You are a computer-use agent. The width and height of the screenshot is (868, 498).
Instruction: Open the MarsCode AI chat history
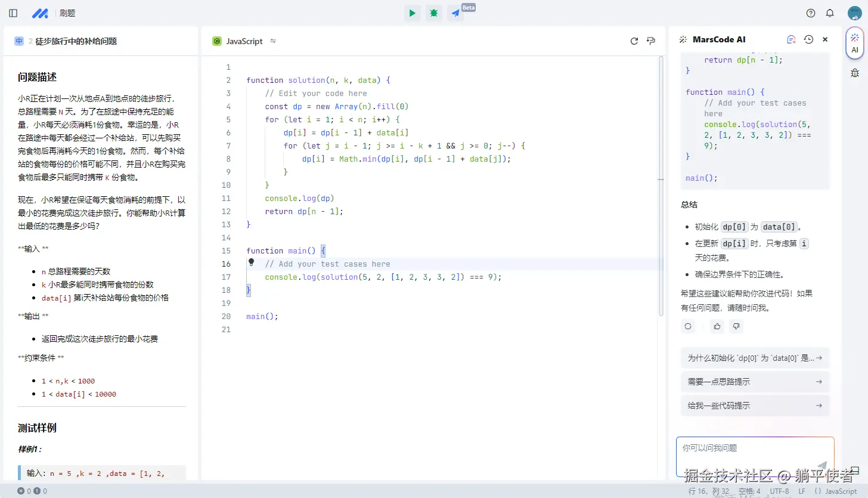point(808,39)
